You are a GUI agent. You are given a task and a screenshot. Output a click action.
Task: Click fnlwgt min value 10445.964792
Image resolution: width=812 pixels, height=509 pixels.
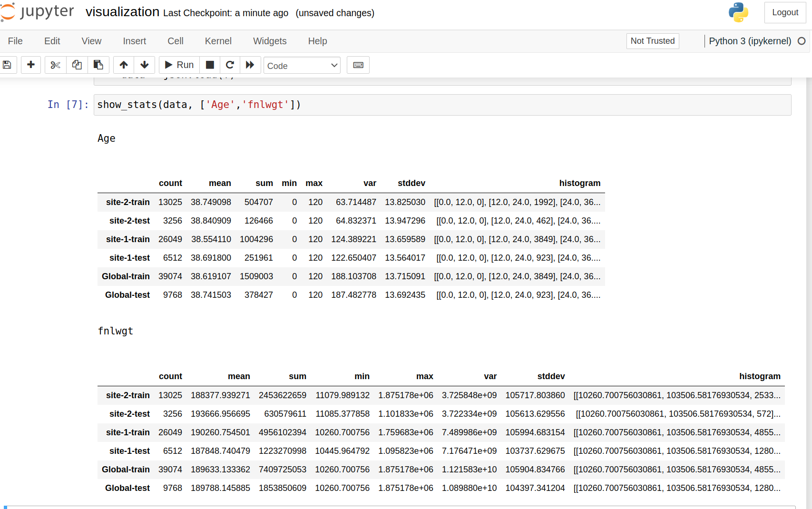[x=342, y=451]
